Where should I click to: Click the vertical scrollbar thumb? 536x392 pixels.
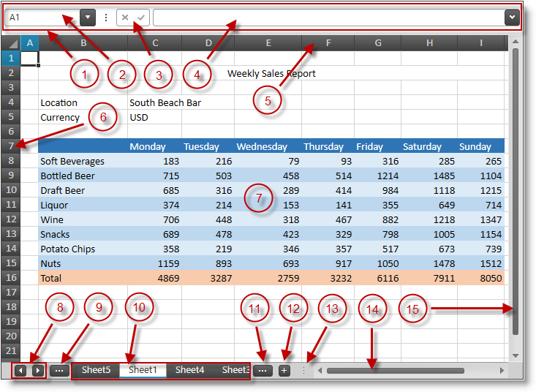point(516,190)
